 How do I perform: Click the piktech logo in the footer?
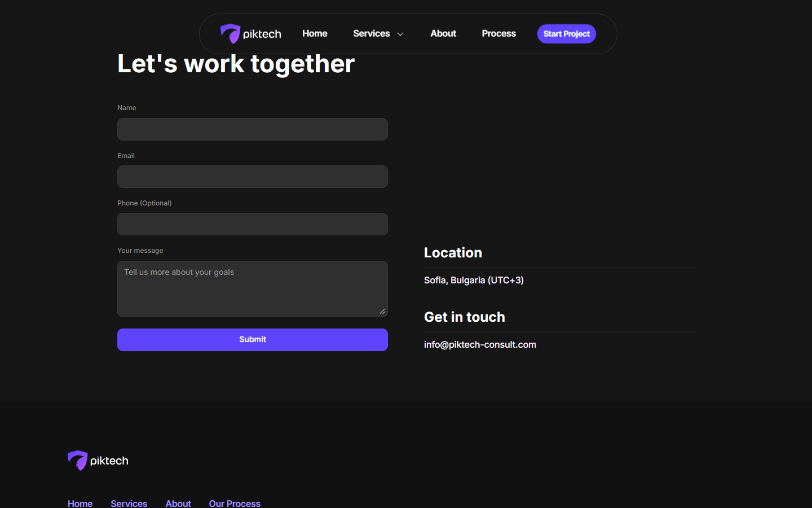click(x=98, y=461)
